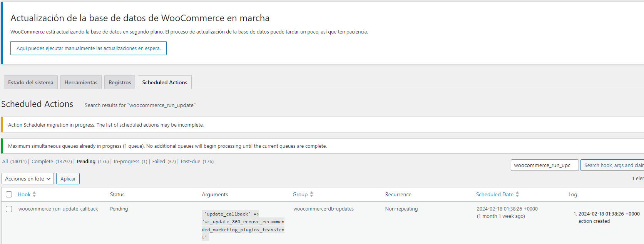Click the Status column header
This screenshot has height=244, width=644.
click(x=117, y=194)
